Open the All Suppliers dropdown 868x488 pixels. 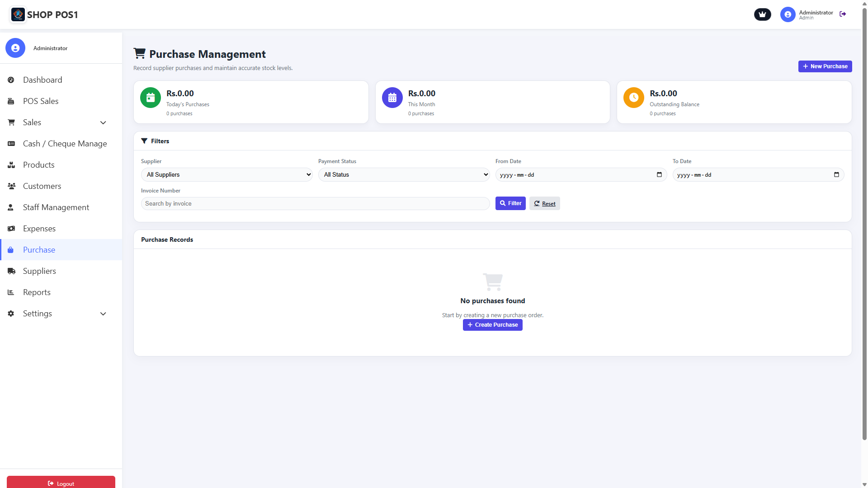226,175
